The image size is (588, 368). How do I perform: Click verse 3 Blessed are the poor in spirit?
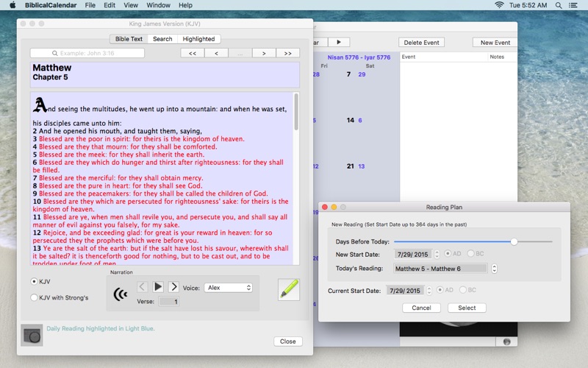138,139
